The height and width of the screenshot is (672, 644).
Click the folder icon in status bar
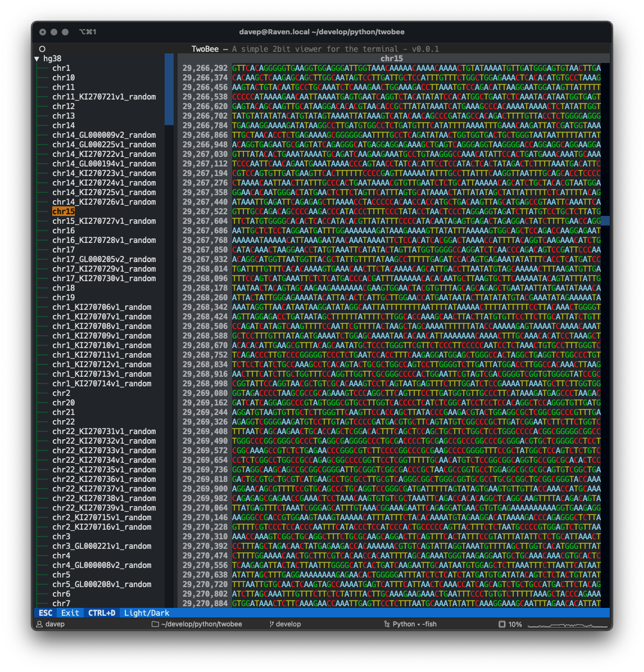pyautogui.click(x=156, y=624)
